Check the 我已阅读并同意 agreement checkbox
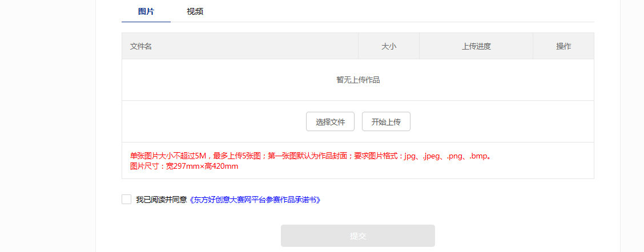The height and width of the screenshot is (252, 644). click(126, 199)
